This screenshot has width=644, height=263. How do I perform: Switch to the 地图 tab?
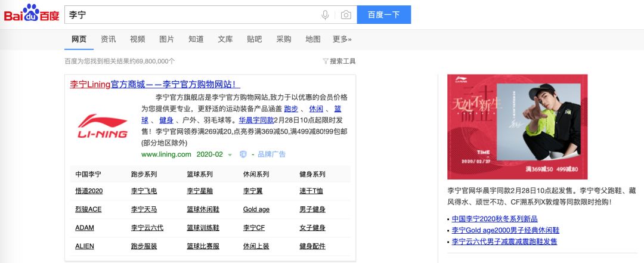pyautogui.click(x=313, y=39)
